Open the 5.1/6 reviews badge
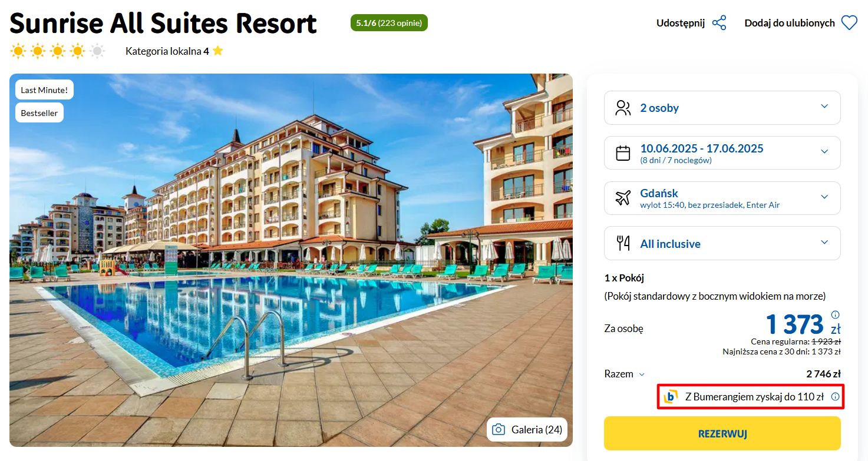Viewport: 868px width, 461px height. click(389, 23)
